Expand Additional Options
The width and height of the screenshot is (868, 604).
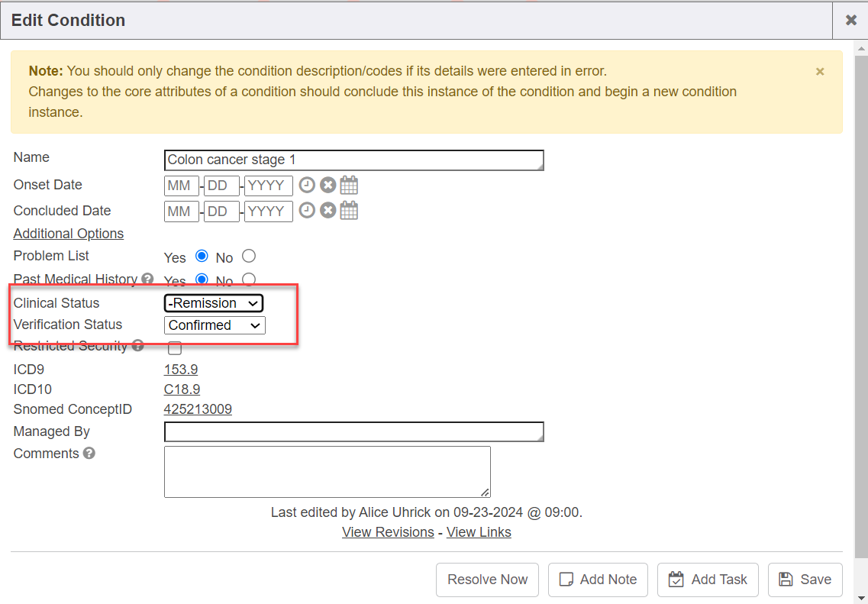click(x=69, y=234)
